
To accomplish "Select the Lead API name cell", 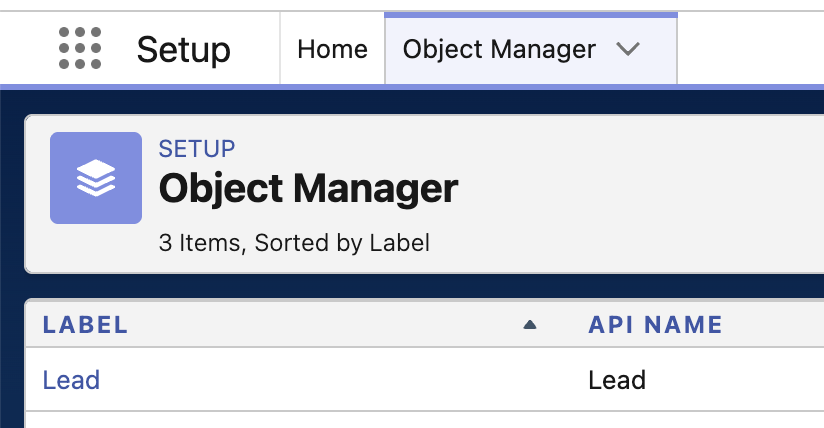I will point(617,380).
